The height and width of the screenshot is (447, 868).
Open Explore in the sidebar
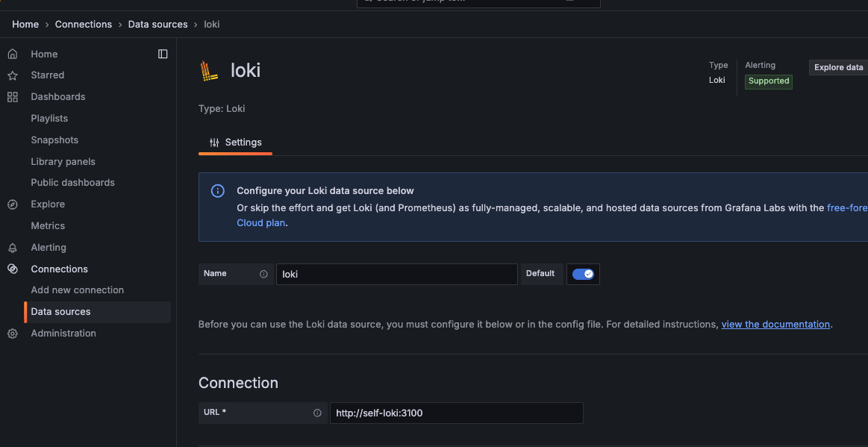(x=48, y=204)
